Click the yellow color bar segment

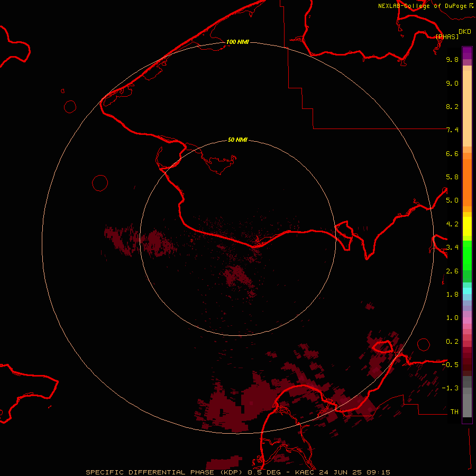[x=467, y=226]
